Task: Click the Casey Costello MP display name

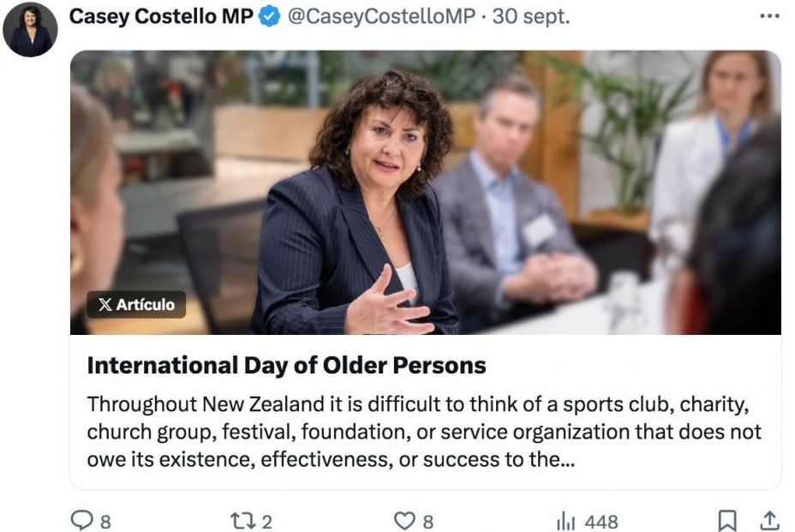Action: coord(160,17)
